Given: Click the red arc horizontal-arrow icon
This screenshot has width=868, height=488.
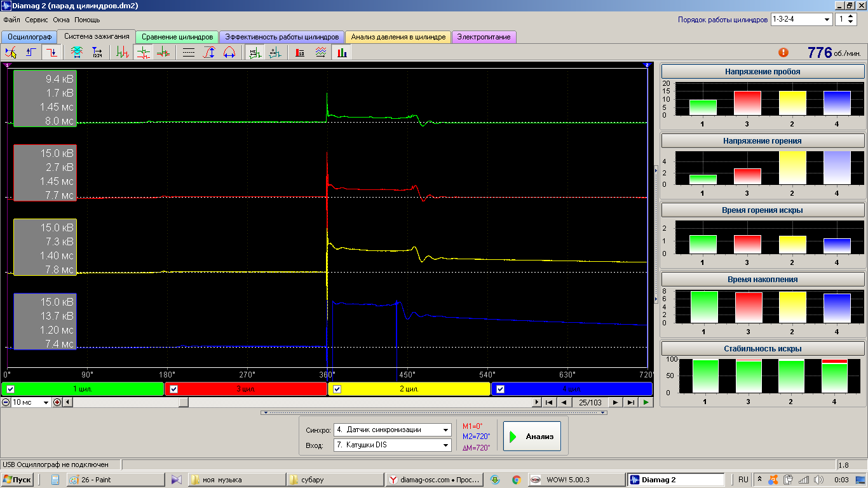Looking at the screenshot, I should click(229, 53).
